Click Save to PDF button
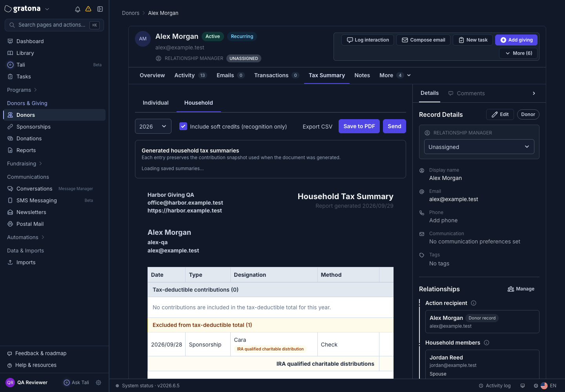The image size is (565, 392). (359, 126)
